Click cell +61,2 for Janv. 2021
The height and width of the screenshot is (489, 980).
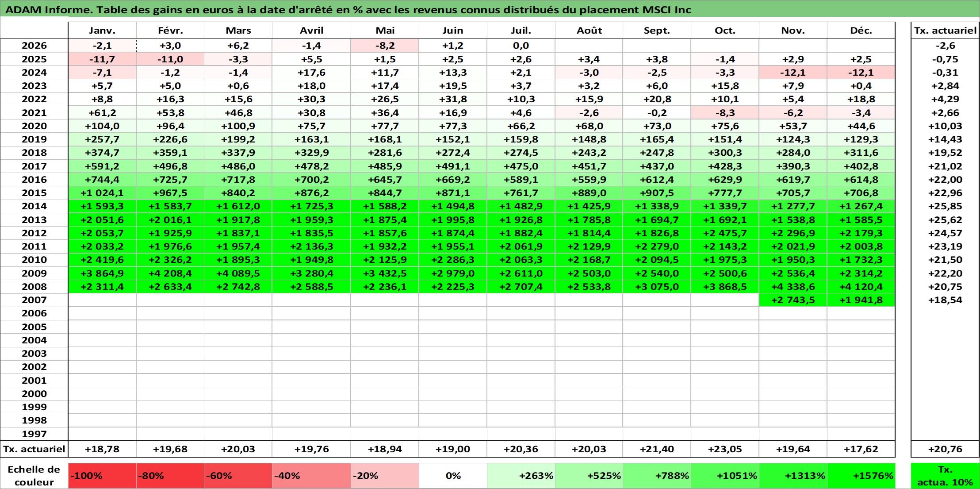102,113
